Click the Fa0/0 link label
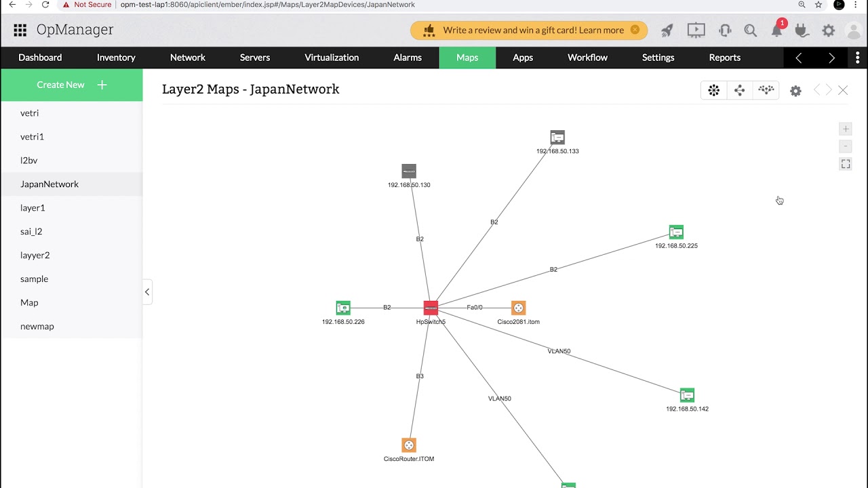This screenshot has width=868, height=488. 475,308
